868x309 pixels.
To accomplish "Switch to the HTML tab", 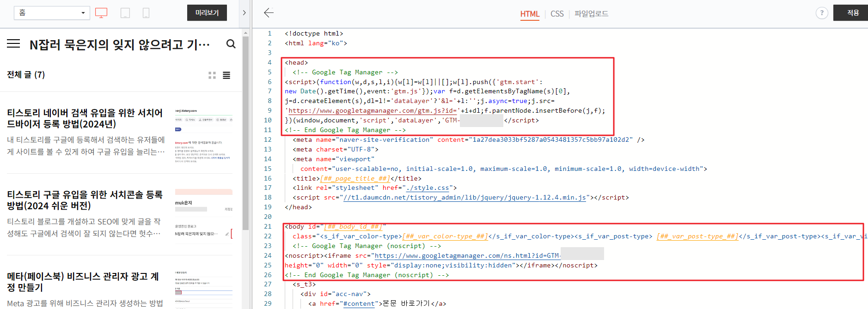I will (530, 14).
